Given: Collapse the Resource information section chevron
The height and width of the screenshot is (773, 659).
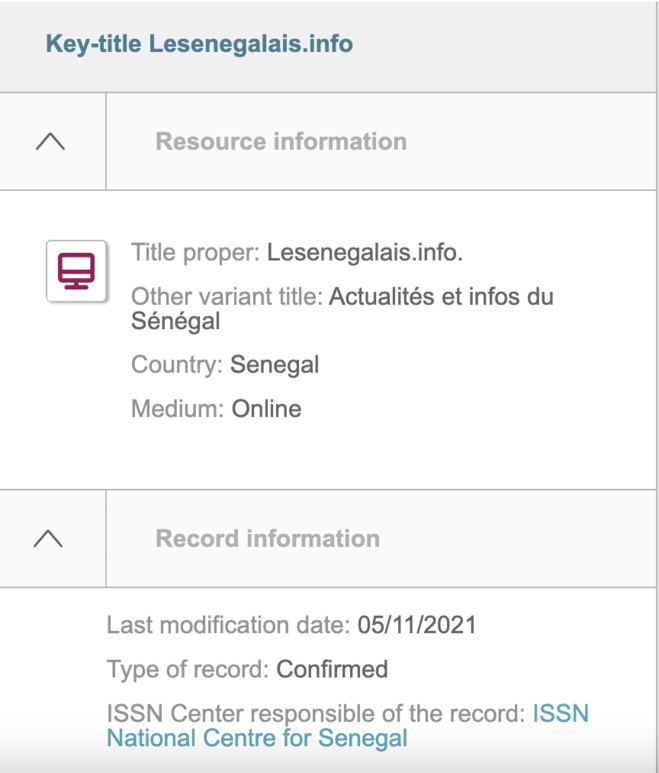Looking at the screenshot, I should pyautogui.click(x=50, y=141).
